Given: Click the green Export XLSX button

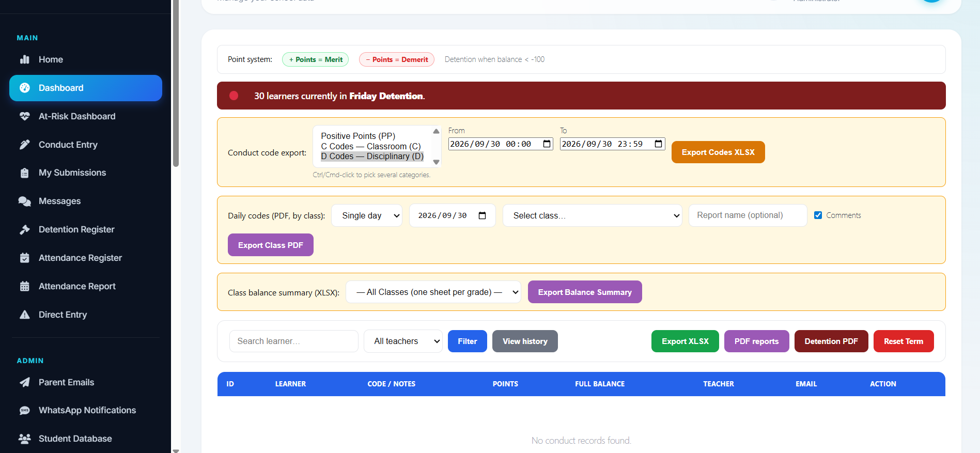Looking at the screenshot, I should (685, 341).
